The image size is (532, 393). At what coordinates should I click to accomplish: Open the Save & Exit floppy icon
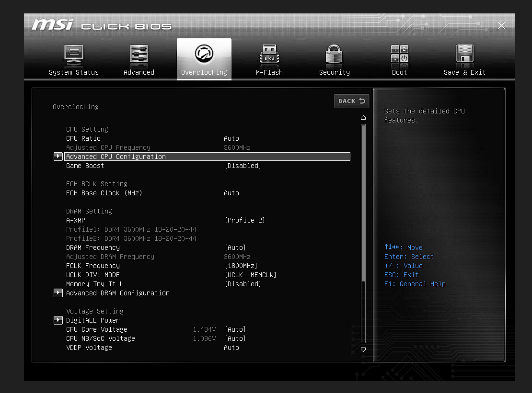pos(464,54)
